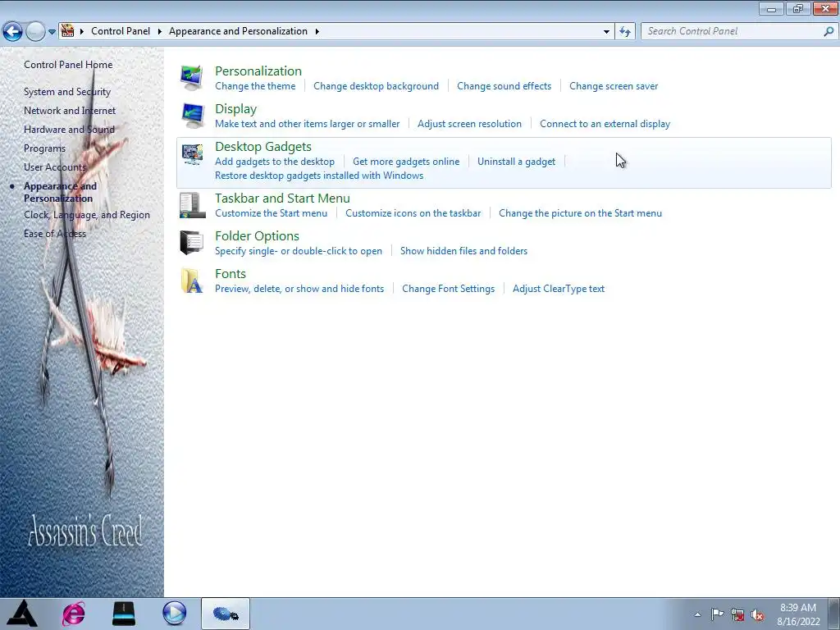Open User Accounts in sidebar
This screenshot has height=630, width=840.
(55, 167)
